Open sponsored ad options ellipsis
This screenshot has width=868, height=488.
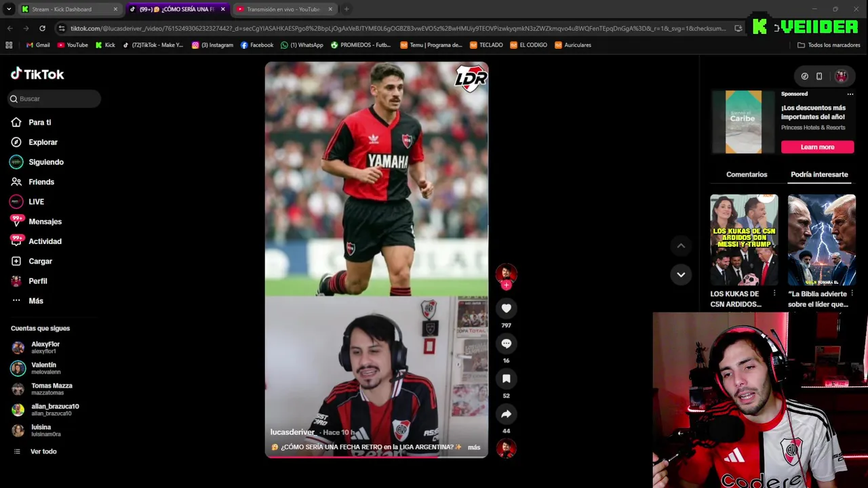tap(850, 94)
